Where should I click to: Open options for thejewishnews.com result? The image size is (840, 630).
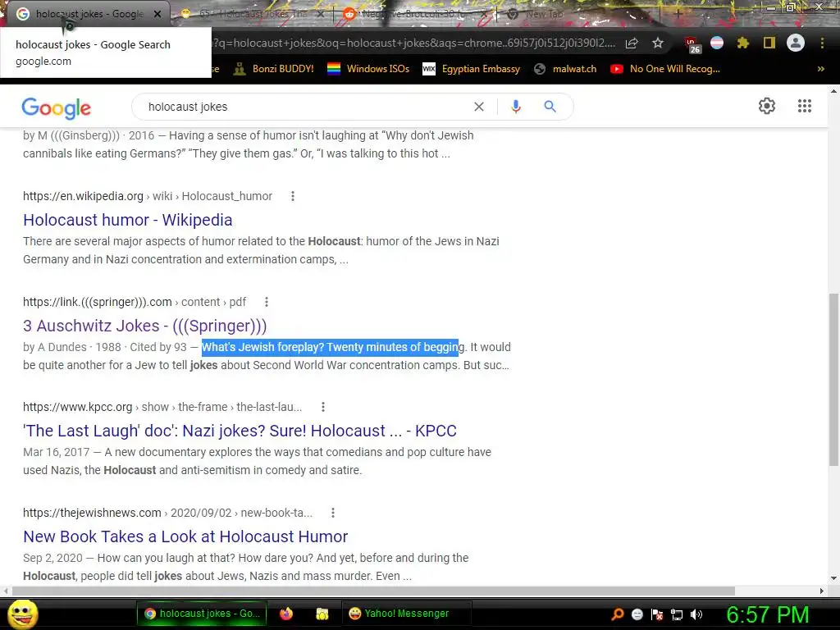[x=333, y=513]
